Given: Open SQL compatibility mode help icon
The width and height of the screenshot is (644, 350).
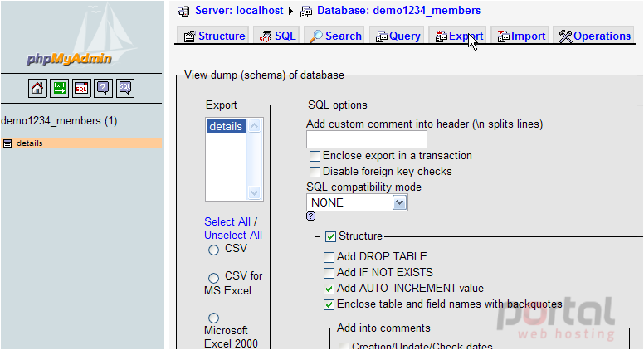Looking at the screenshot, I should click(311, 216).
